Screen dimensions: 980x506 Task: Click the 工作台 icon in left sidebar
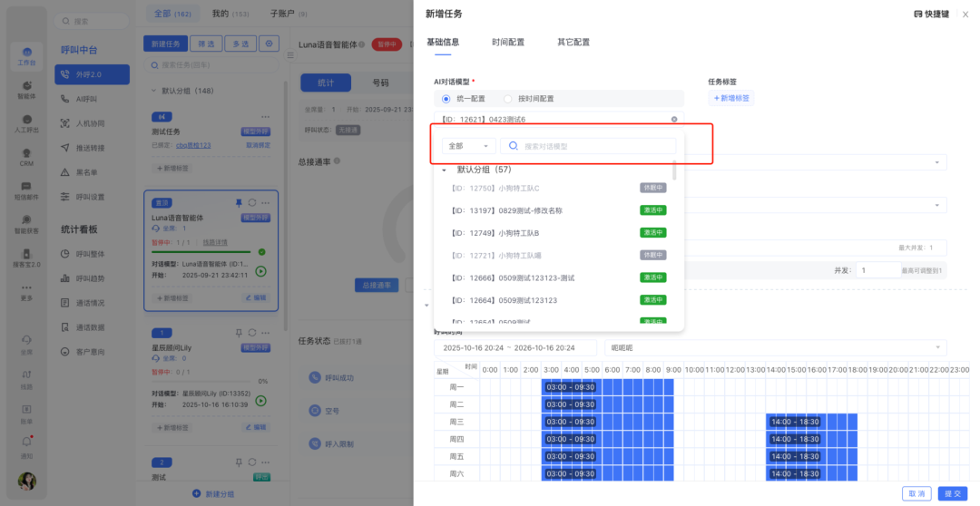(x=26, y=56)
